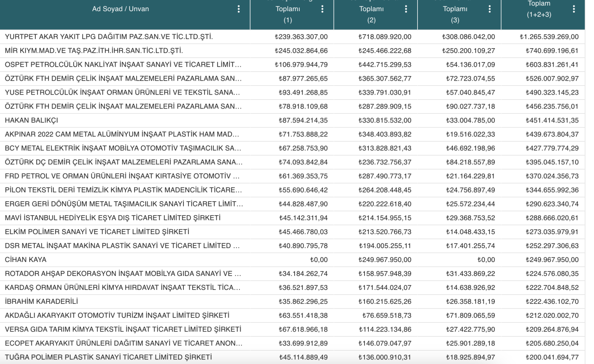
Task: Click the ₺245.466.222,68 value cell
Action: pyautogui.click(x=385, y=50)
